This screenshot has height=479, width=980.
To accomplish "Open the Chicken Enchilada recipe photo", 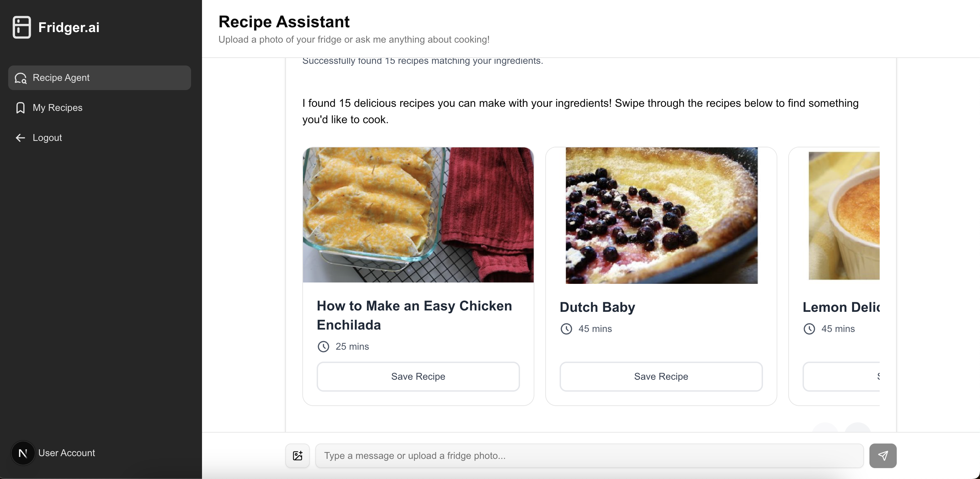I will [418, 215].
